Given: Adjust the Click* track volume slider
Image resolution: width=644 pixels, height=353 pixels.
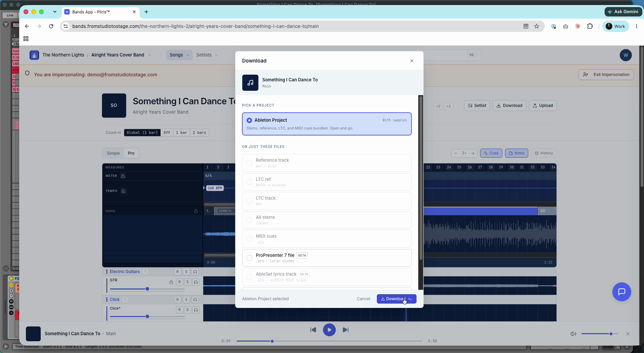Looking at the screenshot, I should click(x=147, y=317).
